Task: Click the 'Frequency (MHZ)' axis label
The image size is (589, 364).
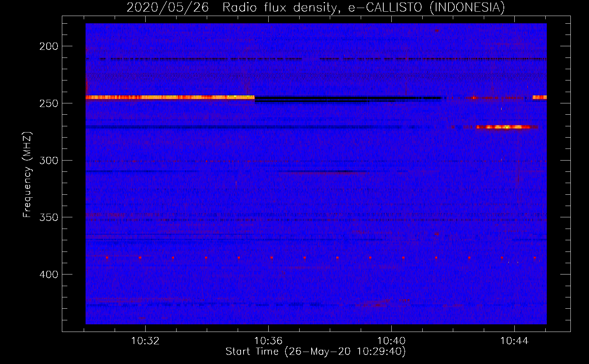Action: click(27, 174)
